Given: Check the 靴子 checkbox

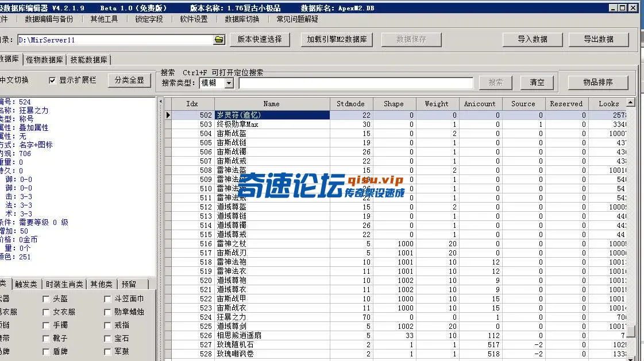Looking at the screenshot, I should (46, 339).
